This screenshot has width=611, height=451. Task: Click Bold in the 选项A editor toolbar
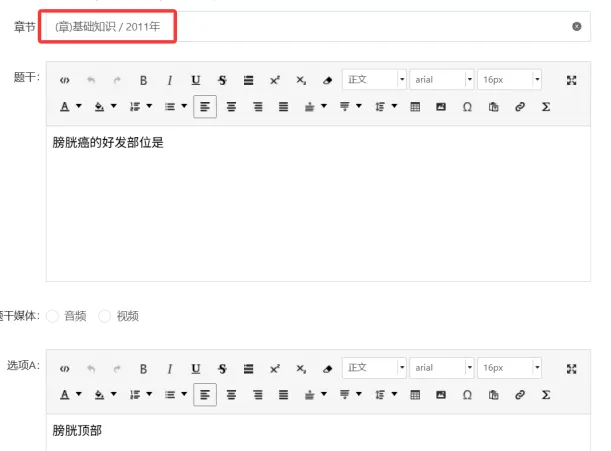143,369
